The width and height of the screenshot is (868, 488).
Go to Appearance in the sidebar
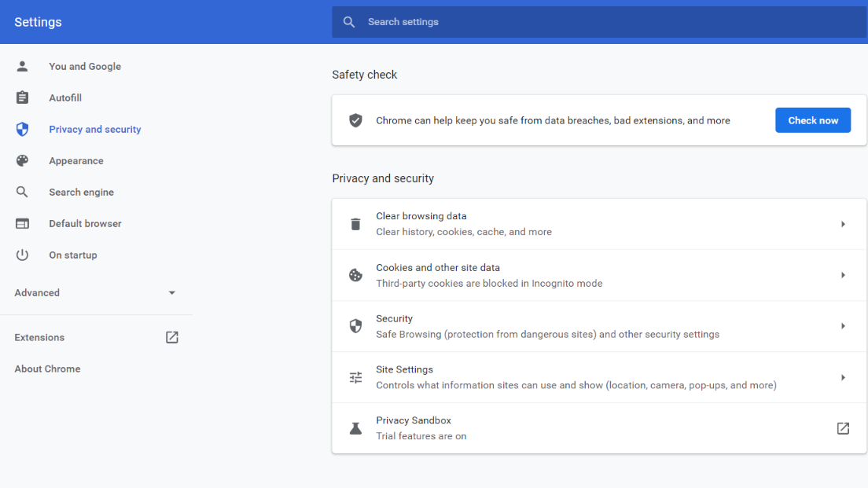point(76,161)
